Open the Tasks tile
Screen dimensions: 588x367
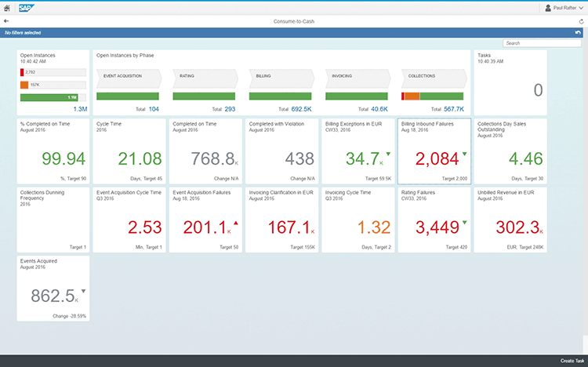point(510,83)
